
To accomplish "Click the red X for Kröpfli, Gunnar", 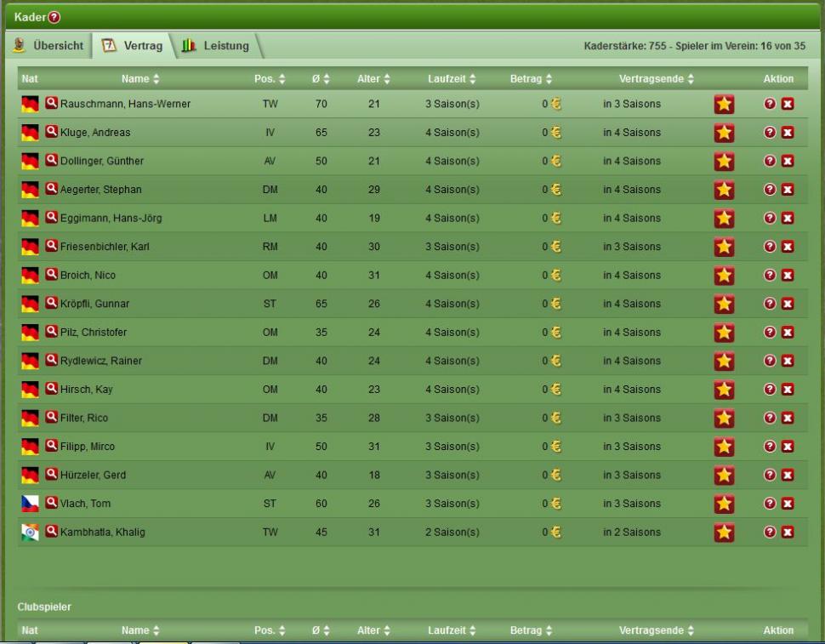I will (787, 304).
